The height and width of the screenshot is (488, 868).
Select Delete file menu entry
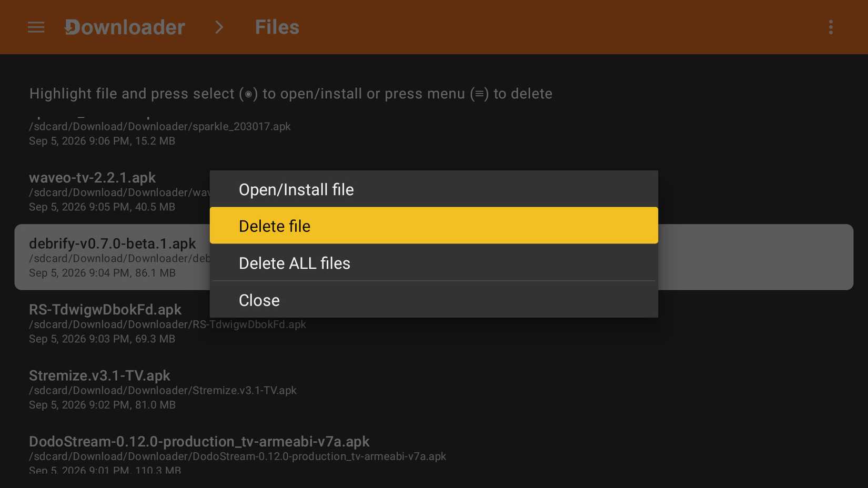coord(434,226)
